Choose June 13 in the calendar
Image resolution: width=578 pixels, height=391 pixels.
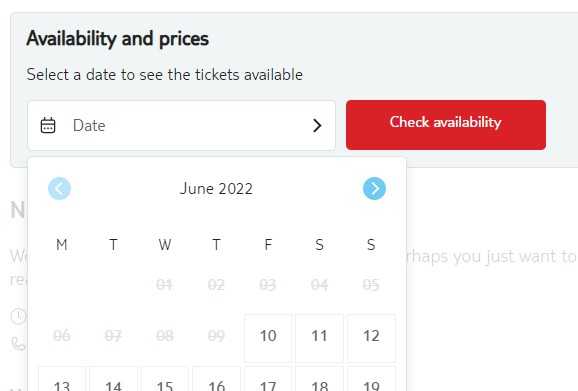(x=62, y=379)
